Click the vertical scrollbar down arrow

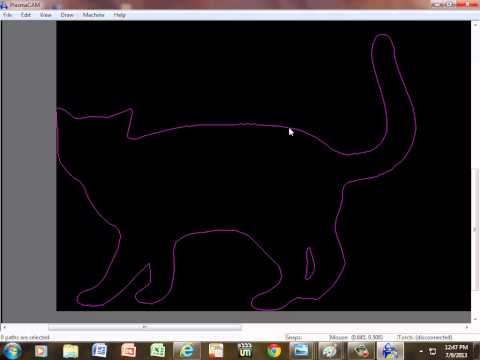tap(475, 319)
